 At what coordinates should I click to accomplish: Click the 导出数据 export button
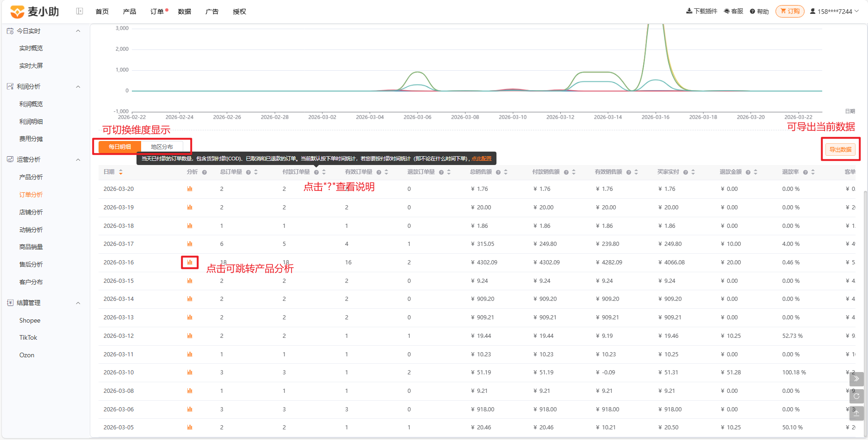pos(840,150)
